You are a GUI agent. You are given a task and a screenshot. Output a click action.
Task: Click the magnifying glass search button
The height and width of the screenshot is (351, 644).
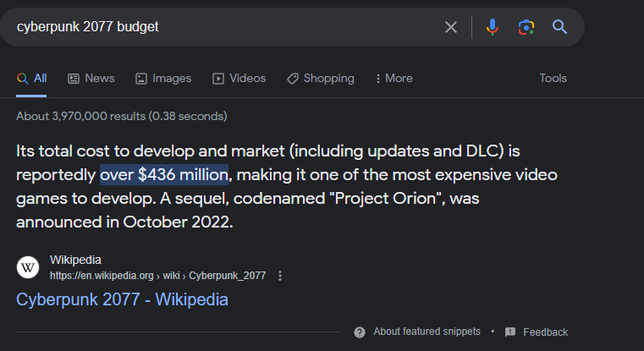[x=559, y=27]
